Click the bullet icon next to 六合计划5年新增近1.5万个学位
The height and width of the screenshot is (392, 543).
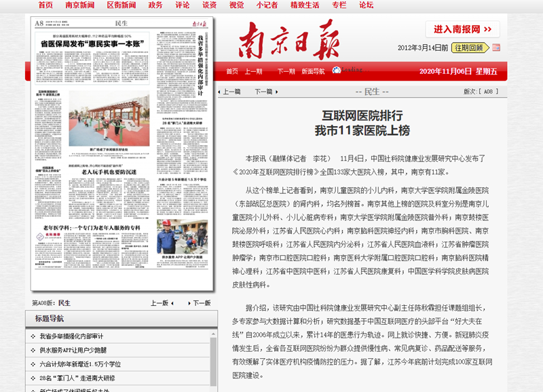32,364
